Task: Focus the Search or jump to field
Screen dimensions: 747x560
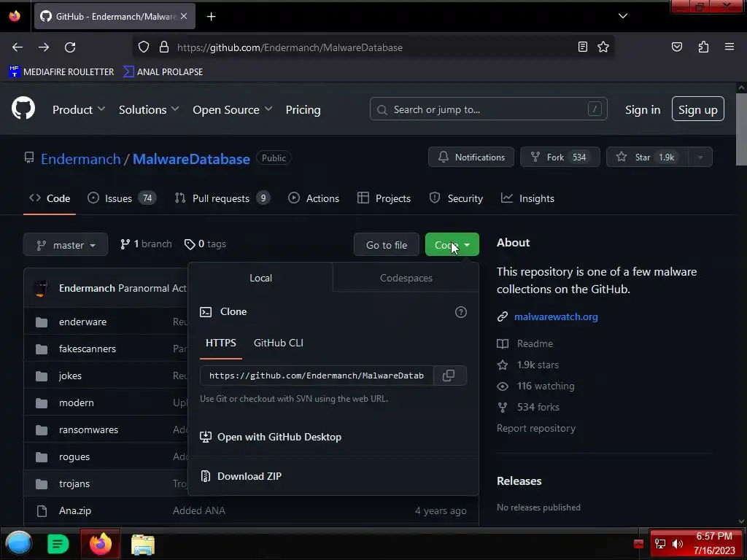Action: (488, 109)
